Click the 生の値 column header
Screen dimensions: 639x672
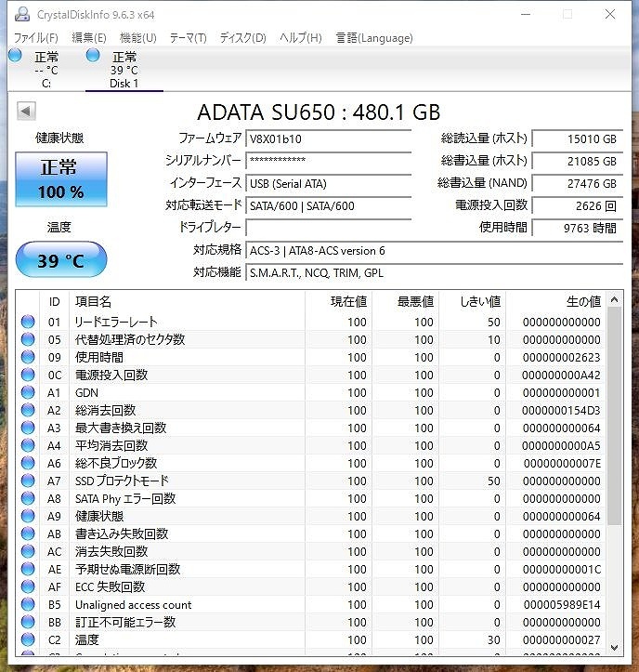pyautogui.click(x=556, y=302)
